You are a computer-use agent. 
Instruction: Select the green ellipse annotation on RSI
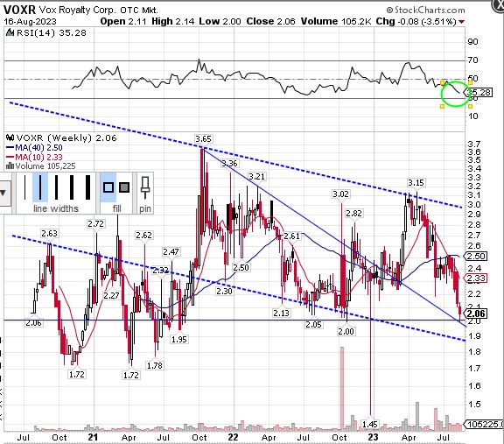(x=456, y=95)
